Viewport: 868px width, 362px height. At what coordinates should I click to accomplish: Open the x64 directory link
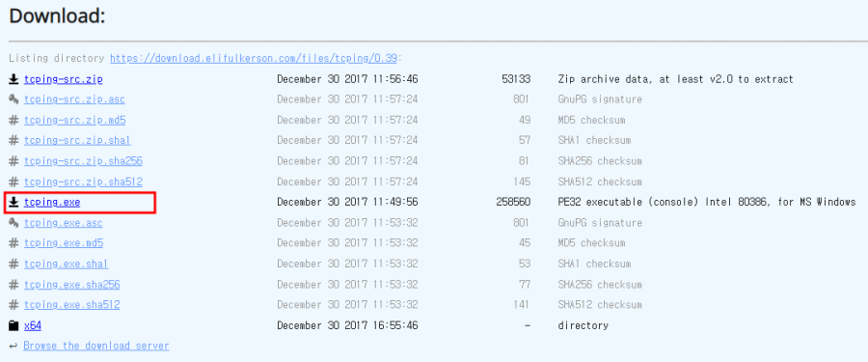(x=33, y=326)
